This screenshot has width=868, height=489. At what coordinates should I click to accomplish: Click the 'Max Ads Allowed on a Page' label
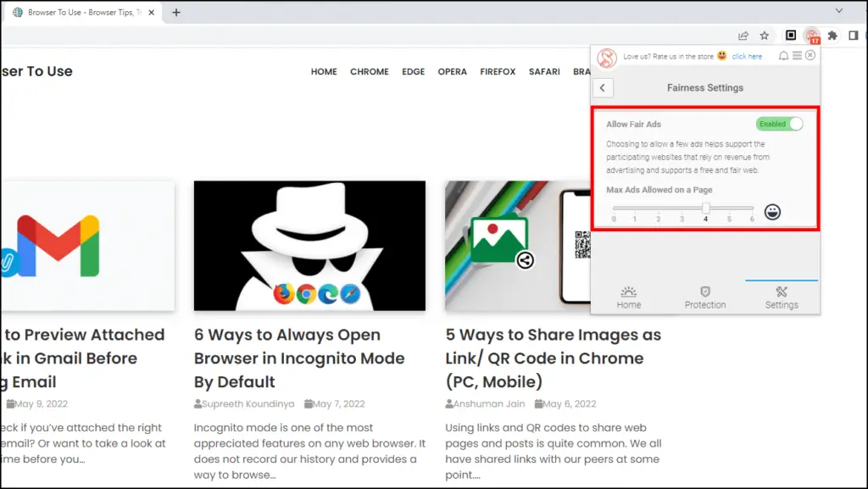659,190
